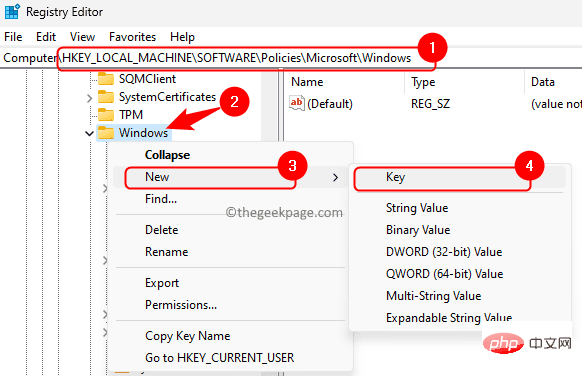The height and width of the screenshot is (376, 582).
Task: Select the (Default) value entry
Action: coord(330,104)
